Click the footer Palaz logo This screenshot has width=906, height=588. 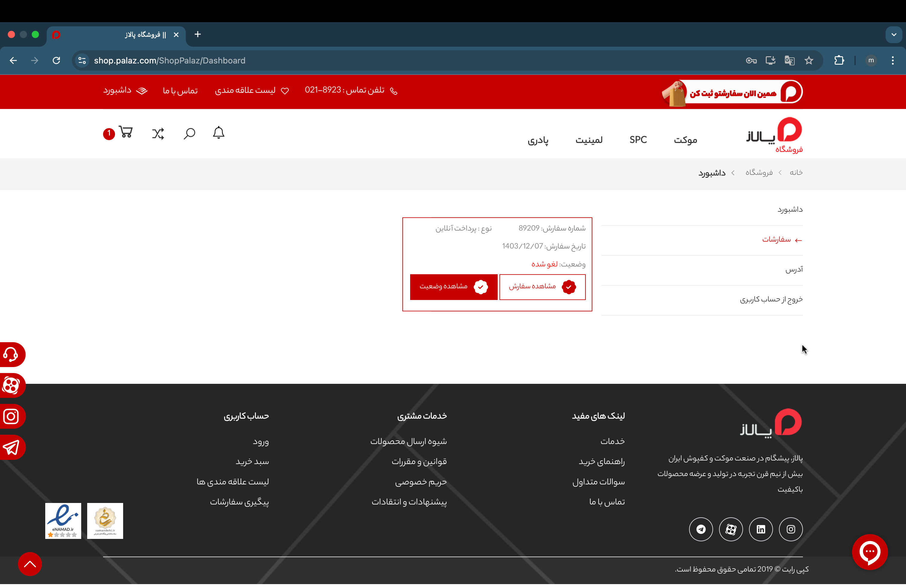click(771, 423)
